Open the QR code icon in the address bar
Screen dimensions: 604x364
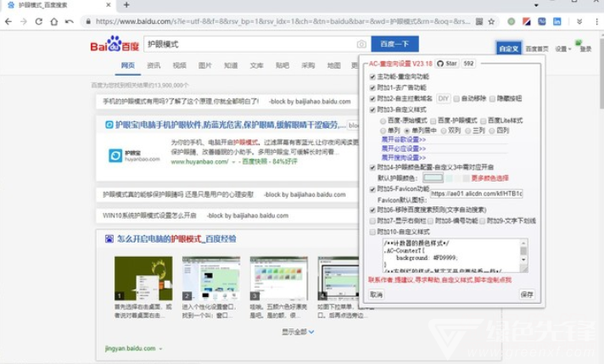479,21
